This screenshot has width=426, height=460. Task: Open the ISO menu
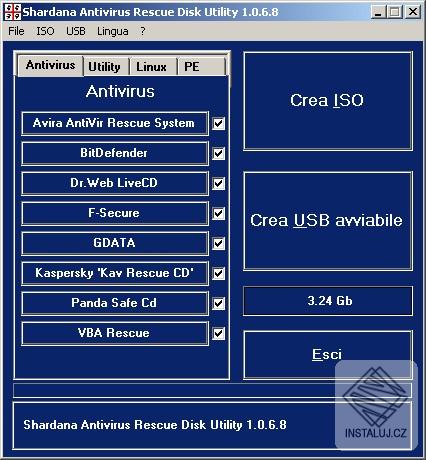pyautogui.click(x=45, y=31)
